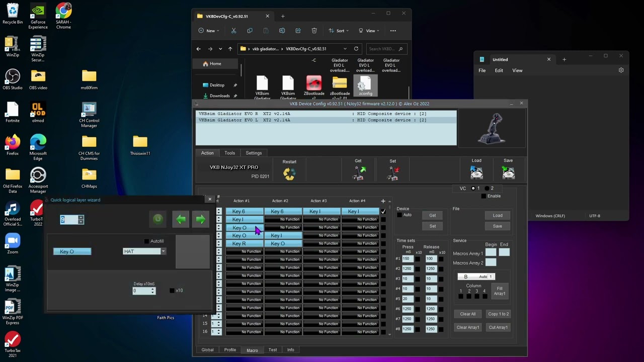Click the Copy 1 to 2 button
644x362 pixels.
pos(498,314)
